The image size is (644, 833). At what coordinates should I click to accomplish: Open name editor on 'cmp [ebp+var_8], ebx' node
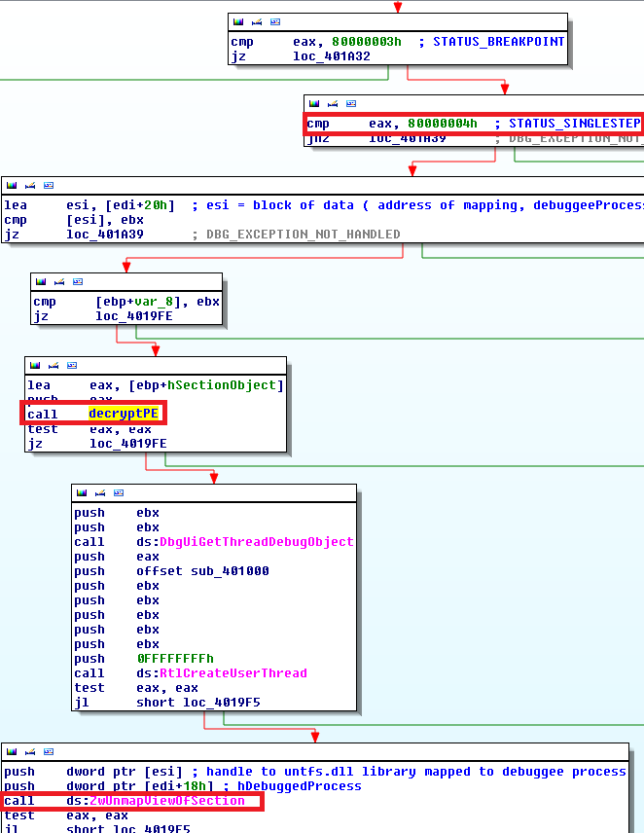point(59,281)
